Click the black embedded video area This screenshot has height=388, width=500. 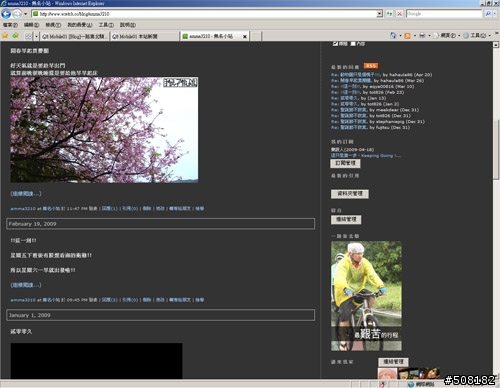pyautogui.click(x=96, y=361)
